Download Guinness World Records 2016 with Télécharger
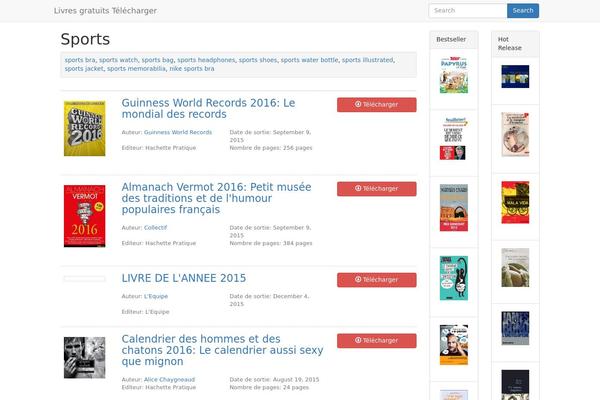Viewport: 600px width, 400px height. 377,104
